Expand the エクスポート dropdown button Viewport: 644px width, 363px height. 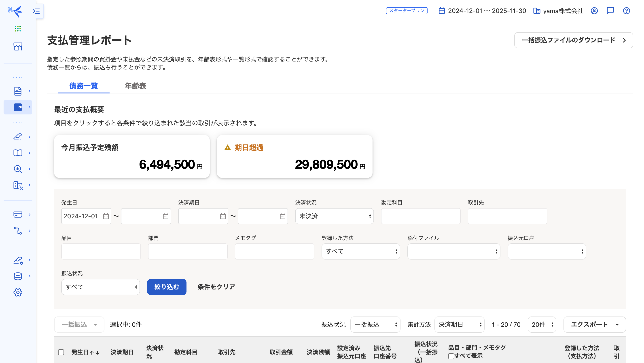[595, 325]
